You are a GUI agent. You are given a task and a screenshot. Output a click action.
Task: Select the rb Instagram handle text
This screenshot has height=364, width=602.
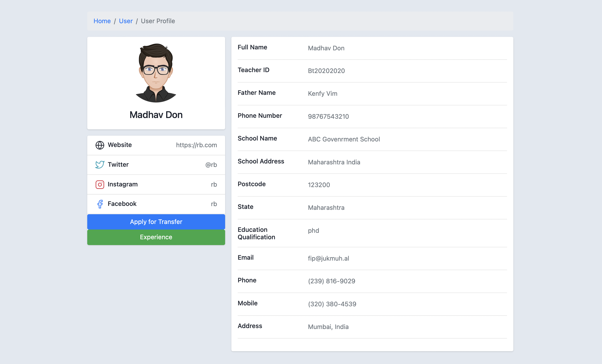[214, 185]
